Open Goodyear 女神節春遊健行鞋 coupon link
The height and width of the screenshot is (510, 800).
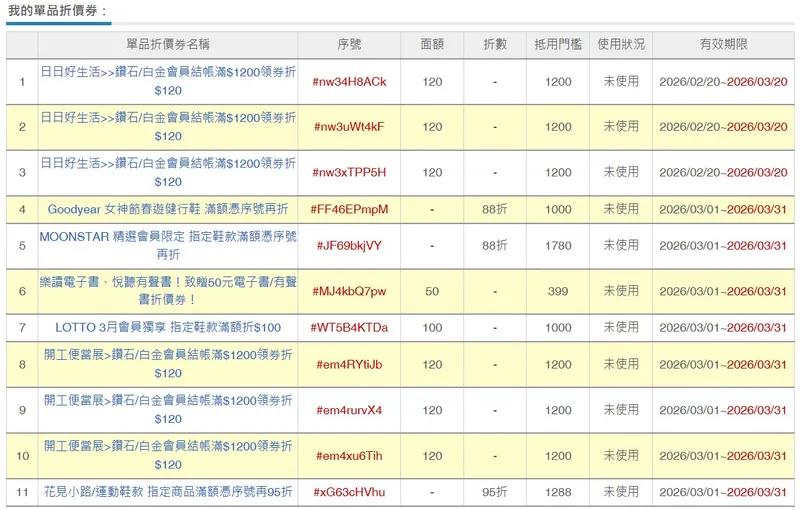coord(168,209)
